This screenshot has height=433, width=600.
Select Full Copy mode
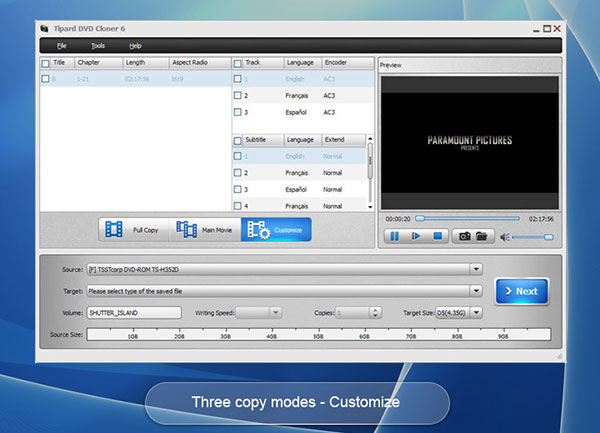click(x=134, y=230)
